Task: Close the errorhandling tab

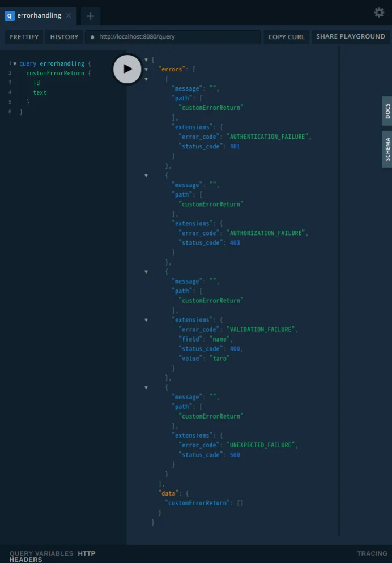Action: 69,16
